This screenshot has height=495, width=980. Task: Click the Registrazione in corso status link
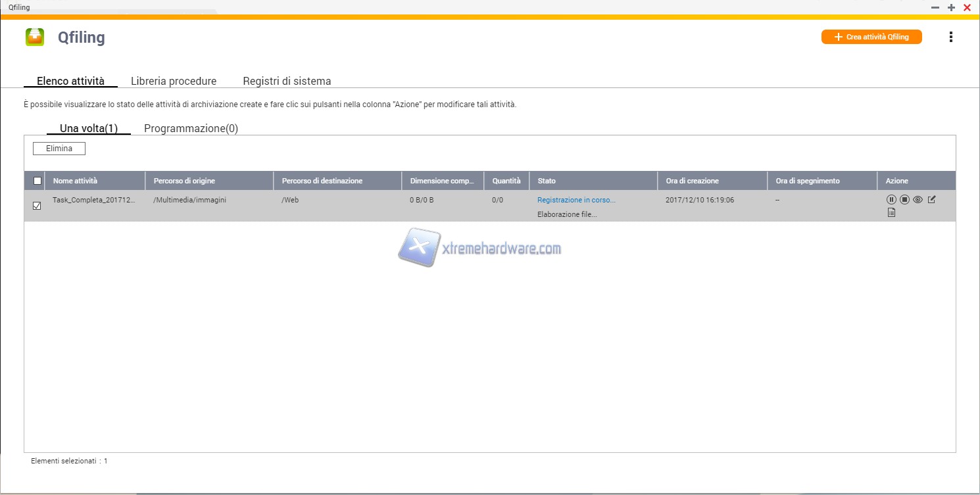[x=576, y=200]
